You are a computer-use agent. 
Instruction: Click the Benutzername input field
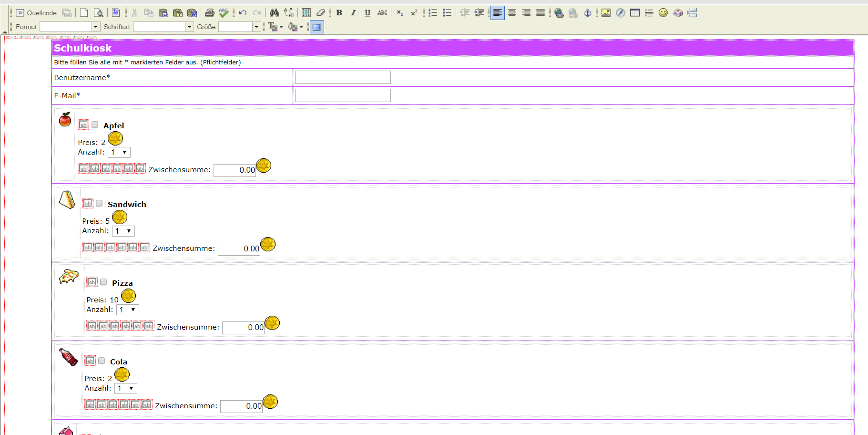(x=343, y=77)
